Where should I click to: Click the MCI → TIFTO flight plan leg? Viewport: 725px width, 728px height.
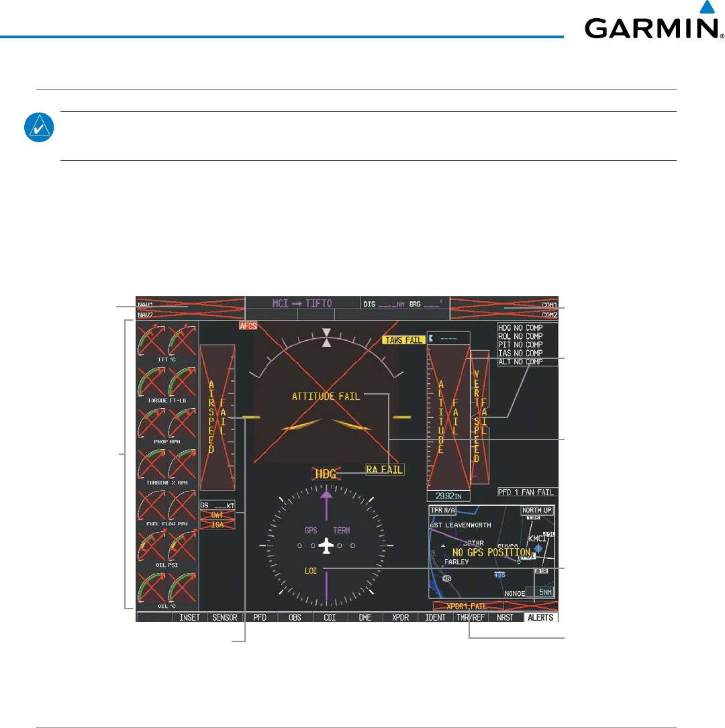[x=302, y=304]
